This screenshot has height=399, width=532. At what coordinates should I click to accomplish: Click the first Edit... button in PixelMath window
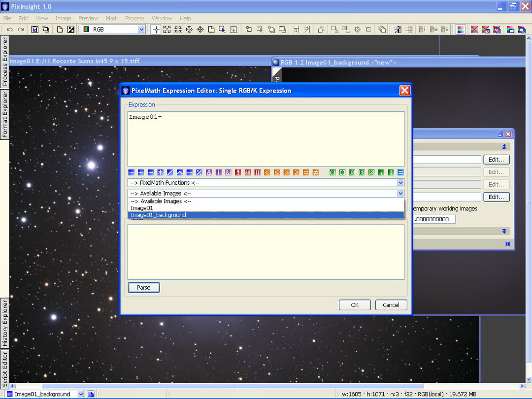click(497, 160)
